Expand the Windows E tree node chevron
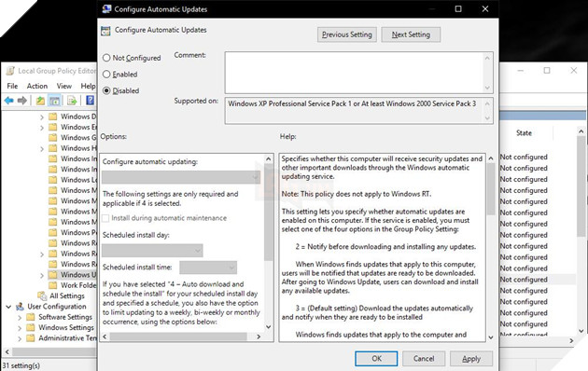This screenshot has height=371, width=588. pos(42,128)
